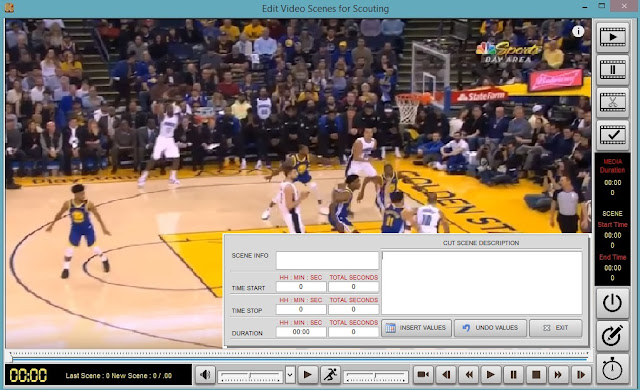This screenshot has height=390, width=640.
Task: Click the application icon in title bar
Action: 9,8
